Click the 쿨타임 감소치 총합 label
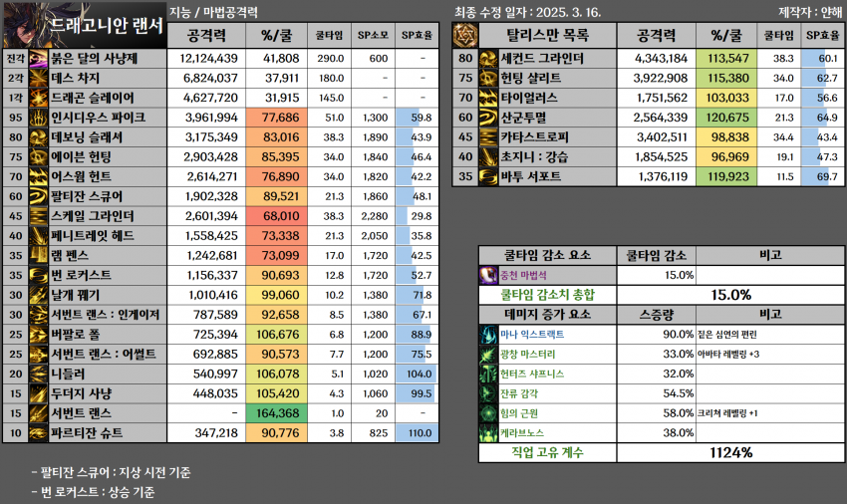 pos(546,295)
